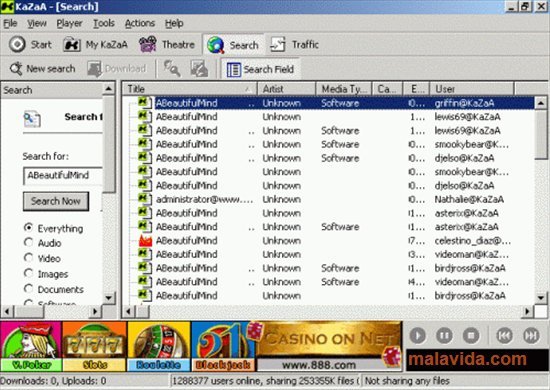550x390 pixels.
Task: Skip to next track in the player
Action: pos(531,335)
